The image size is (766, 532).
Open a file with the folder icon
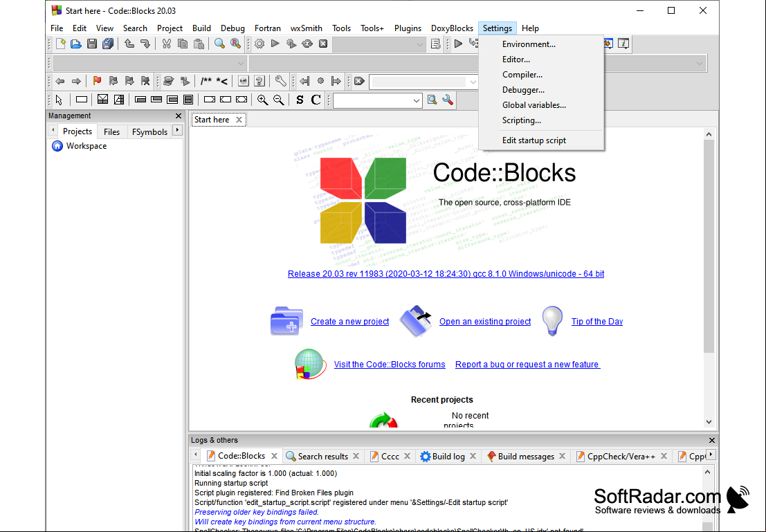[75, 44]
